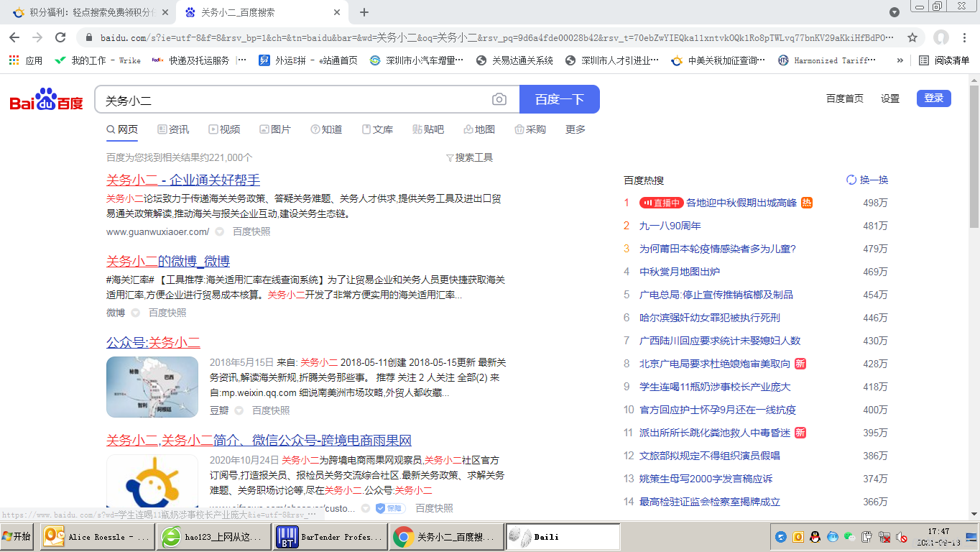Open hao123 browser taskbar item
The image size is (980, 552).
click(214, 537)
